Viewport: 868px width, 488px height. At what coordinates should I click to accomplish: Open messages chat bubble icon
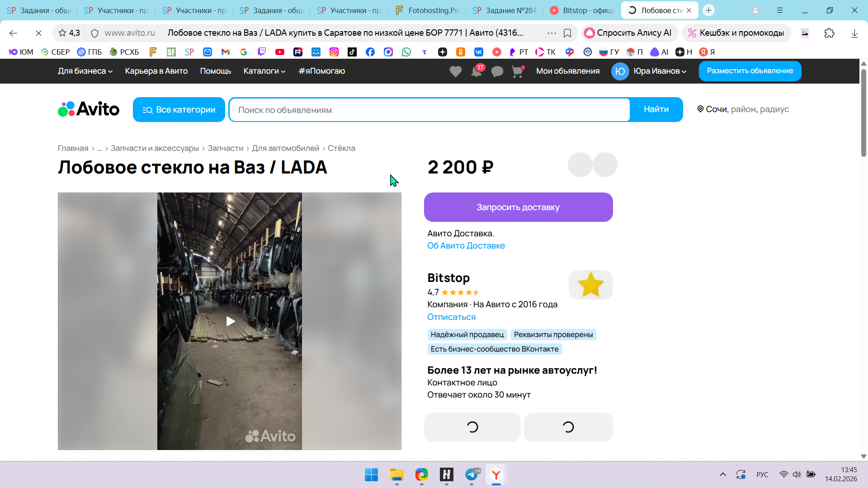click(497, 71)
